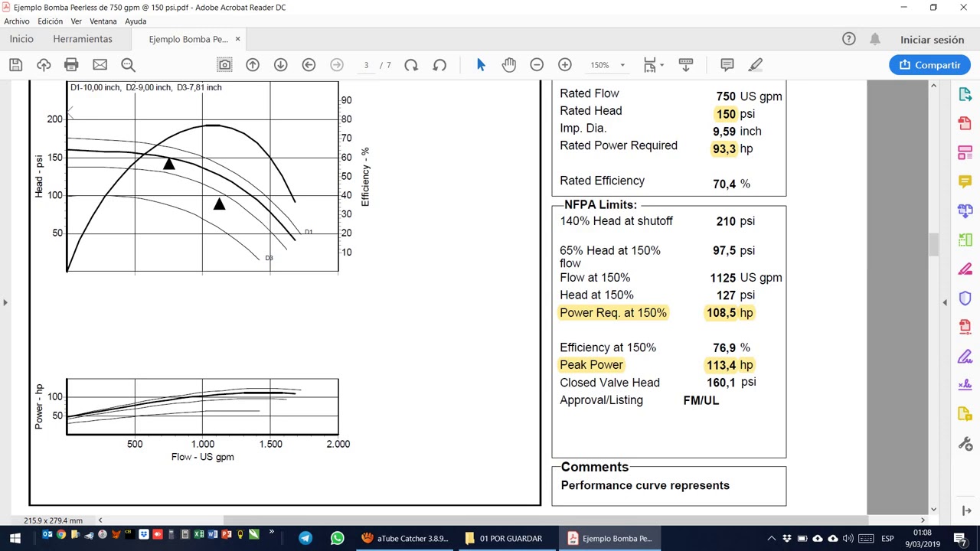Viewport: 980px width, 551px height.
Task: Open the notifications bell
Action: click(875, 39)
